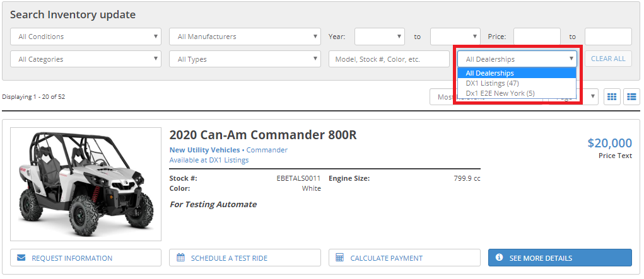Click the CLEAR ALL button
The height and width of the screenshot is (279, 644).
608,59
